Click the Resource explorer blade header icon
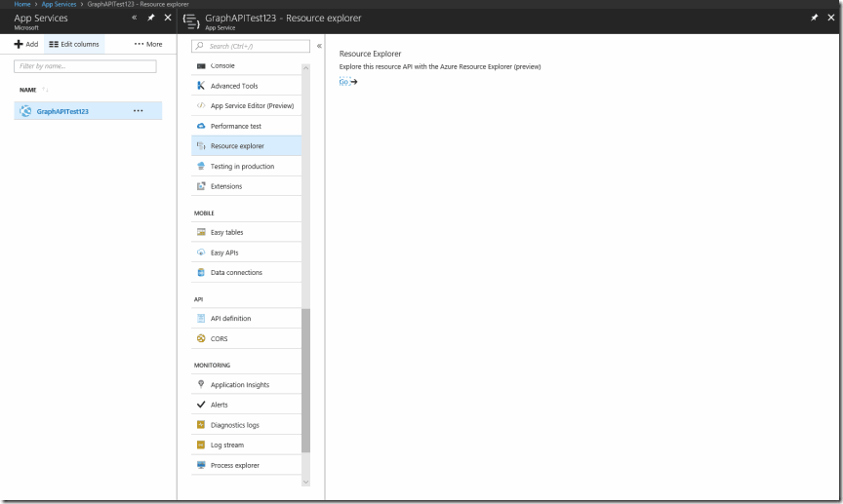843x504 pixels. click(191, 20)
